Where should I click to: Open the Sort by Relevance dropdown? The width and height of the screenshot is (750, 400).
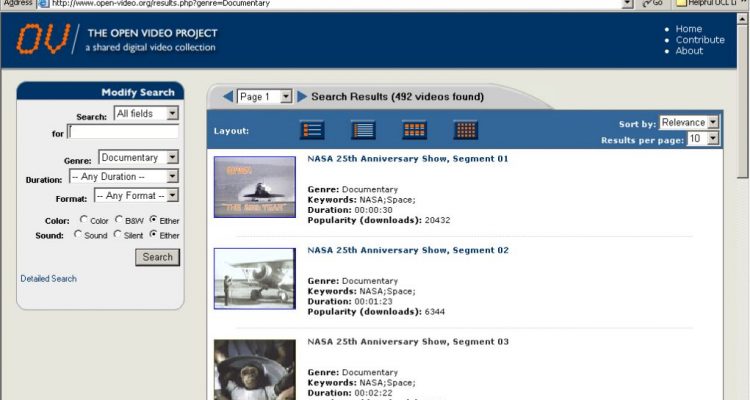(689, 122)
